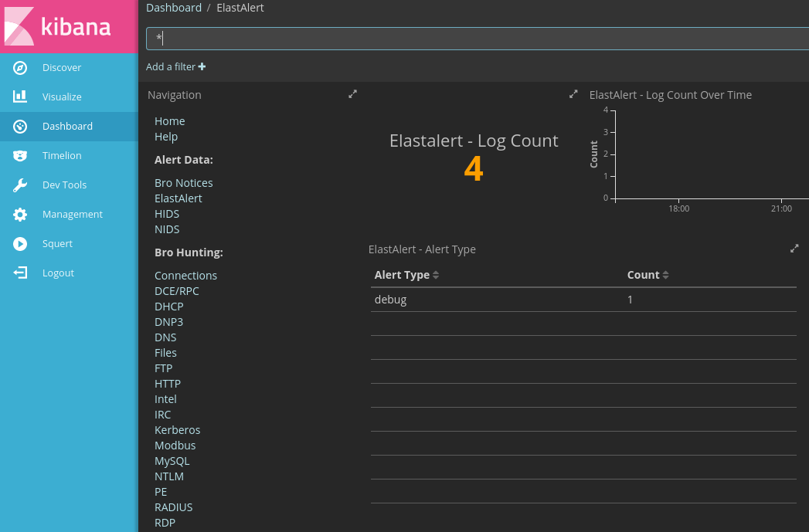
Task: Sort table by Alert Type column arrows
Action: tap(436, 275)
